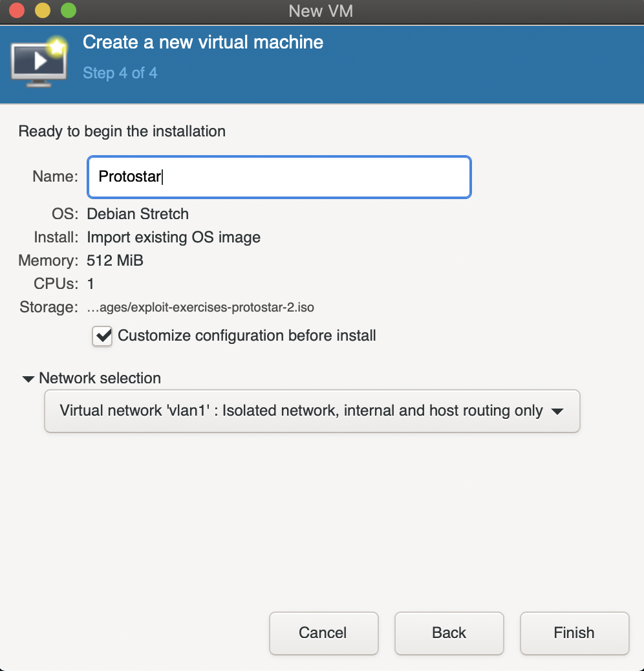Click the exploit-exercises-protostar-2.iso storage path
This screenshot has height=671, width=644.
click(x=200, y=307)
